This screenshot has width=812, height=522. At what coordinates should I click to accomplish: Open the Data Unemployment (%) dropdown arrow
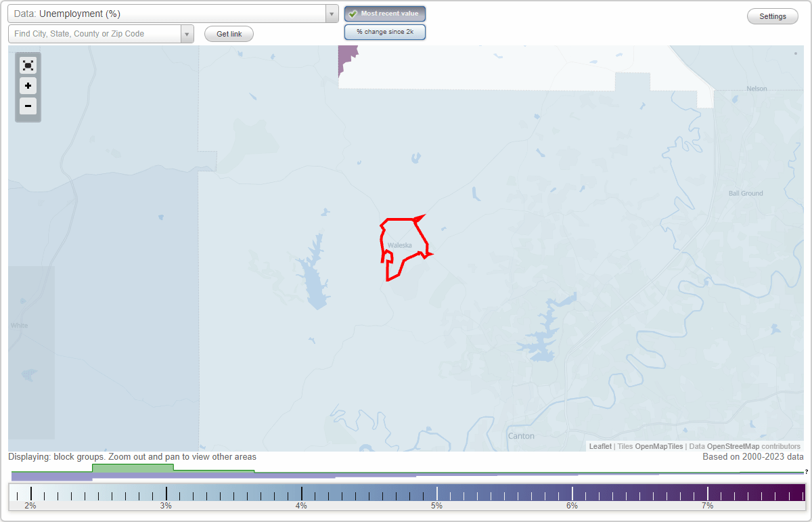click(x=332, y=14)
